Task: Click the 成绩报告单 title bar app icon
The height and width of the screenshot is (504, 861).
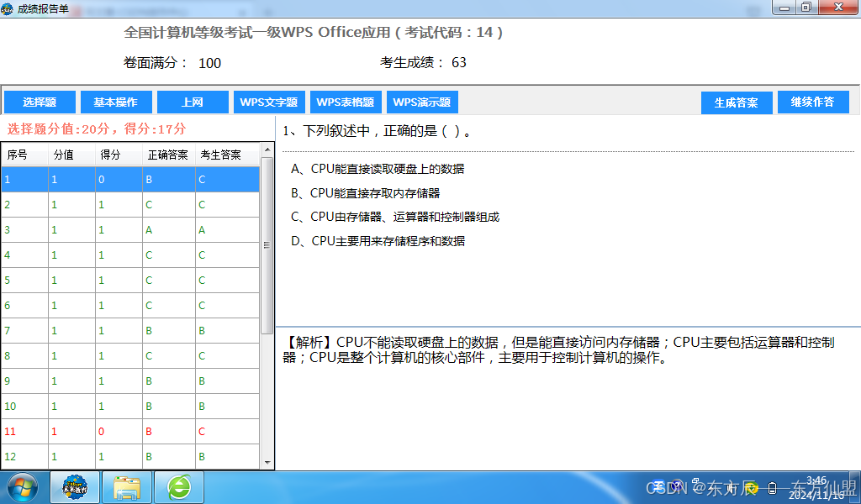Action: (7, 8)
